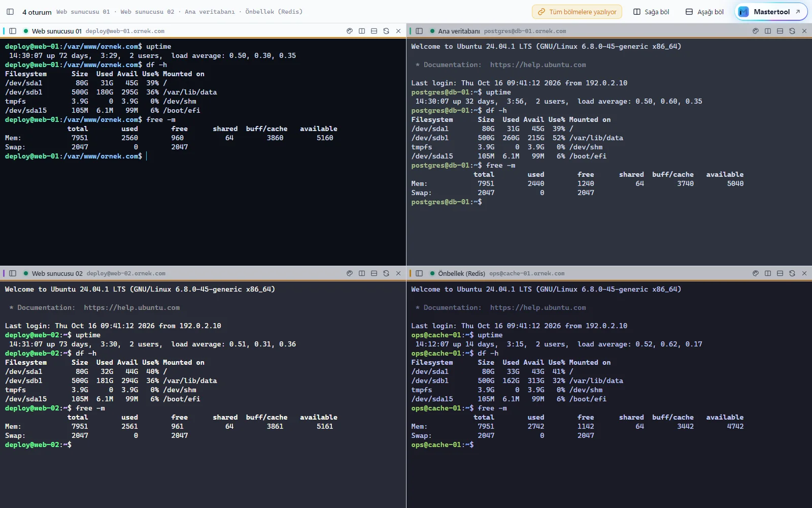Close the Web sunucusu 01 pane

[x=398, y=31]
